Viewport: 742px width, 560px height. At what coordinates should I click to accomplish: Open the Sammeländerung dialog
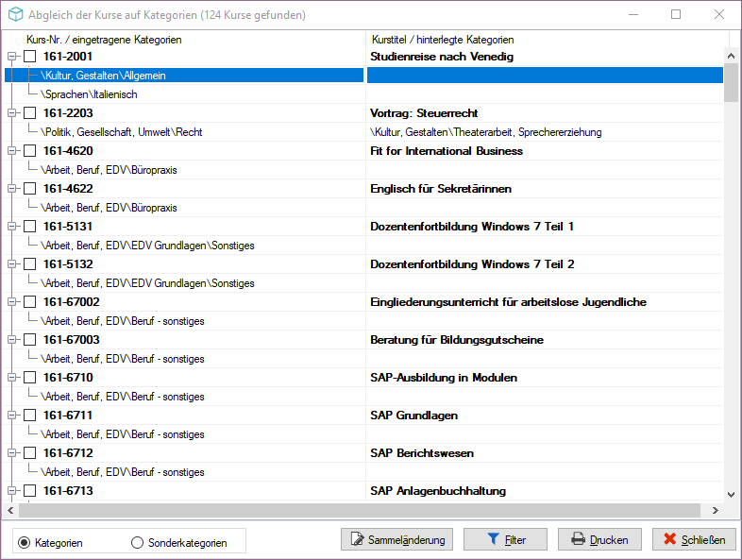click(396, 539)
